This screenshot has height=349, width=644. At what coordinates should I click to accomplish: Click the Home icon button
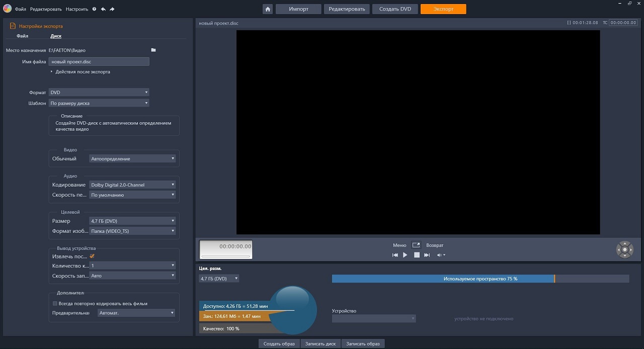coord(268,9)
